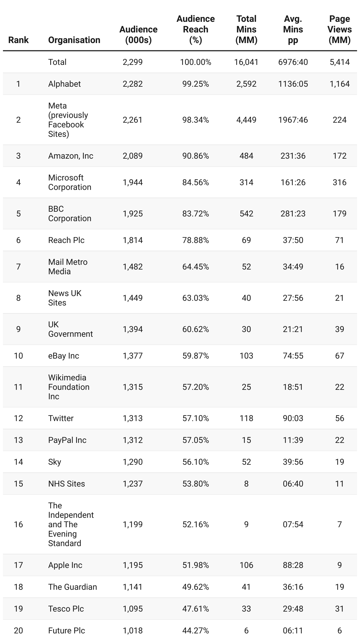Click the Audience Reach (%) header

pos(195,29)
